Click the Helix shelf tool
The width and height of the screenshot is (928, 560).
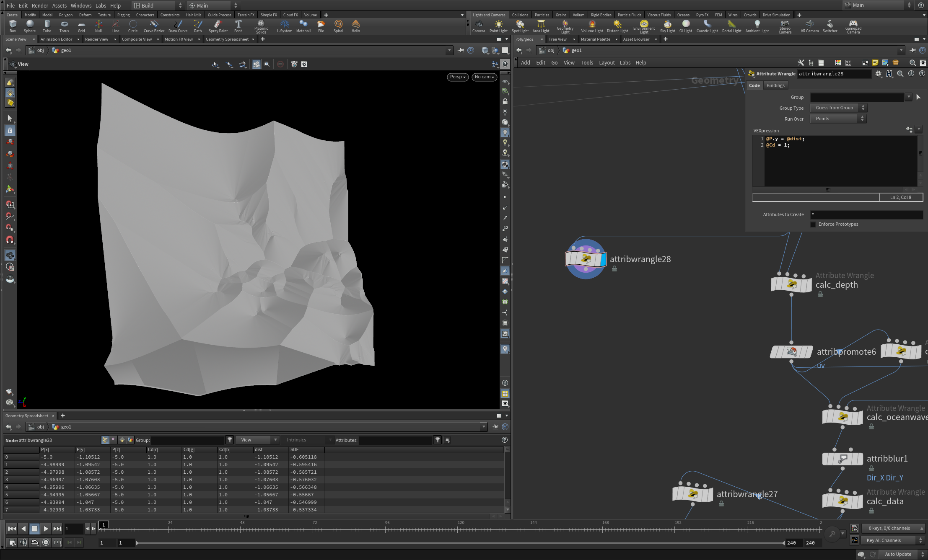tap(355, 26)
